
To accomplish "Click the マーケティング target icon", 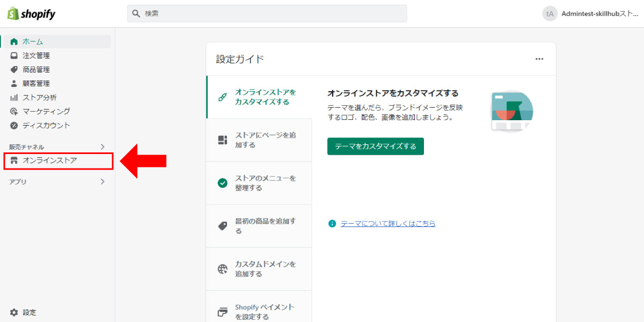I will point(14,111).
